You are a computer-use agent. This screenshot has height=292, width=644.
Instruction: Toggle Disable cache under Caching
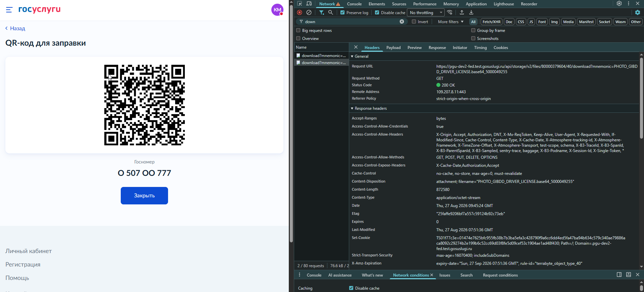351,288
